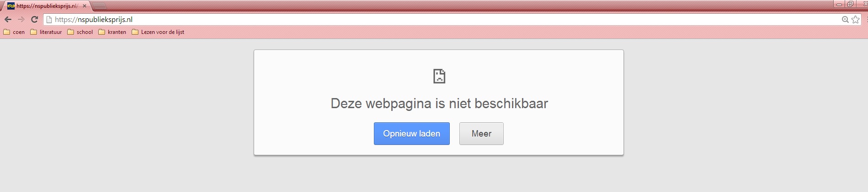Open the Chrome menu at the toolbar's right edge
868x192 pixels.
pyautogui.click(x=867, y=20)
